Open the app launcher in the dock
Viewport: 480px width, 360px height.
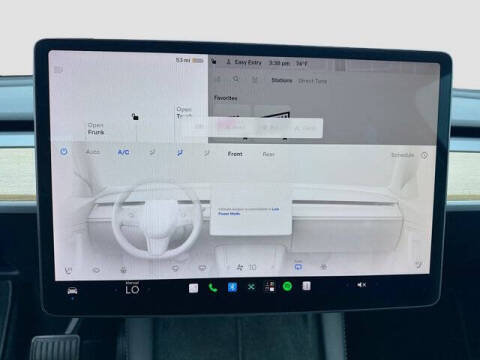(193, 288)
